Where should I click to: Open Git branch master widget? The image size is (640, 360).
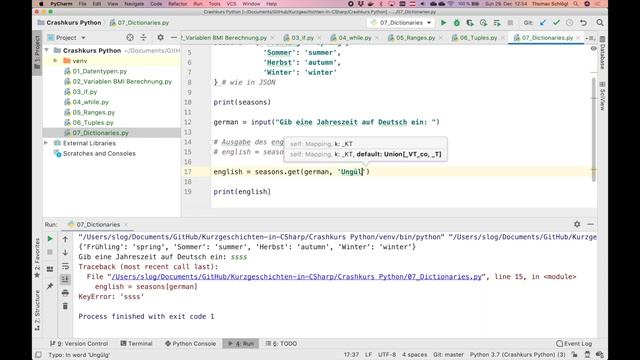click(x=448, y=355)
